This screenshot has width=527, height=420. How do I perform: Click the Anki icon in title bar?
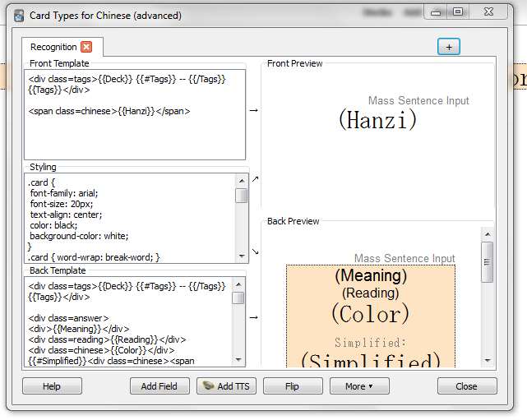pos(18,15)
